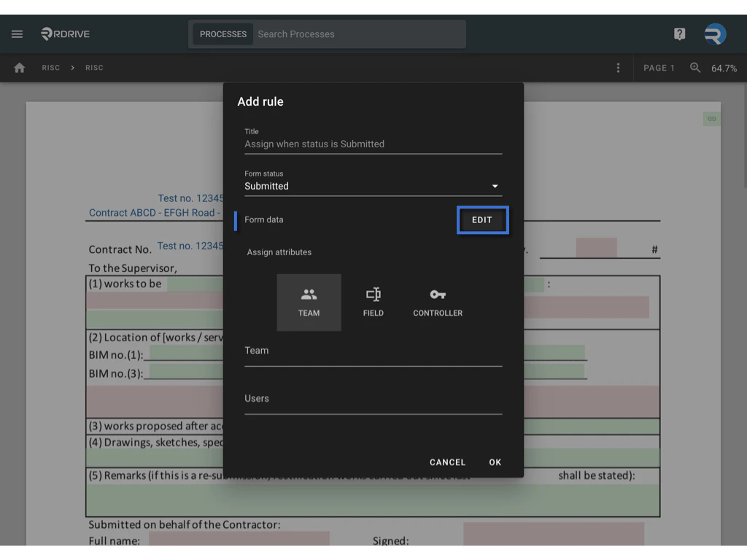Click EDIT next to Form data
This screenshot has width=747, height=560.
pyautogui.click(x=482, y=219)
